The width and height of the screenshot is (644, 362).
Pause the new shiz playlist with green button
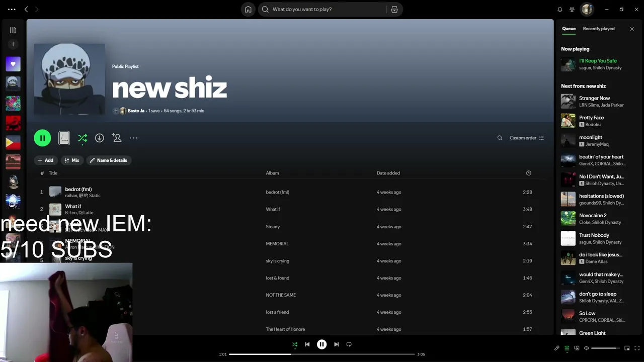[42, 138]
